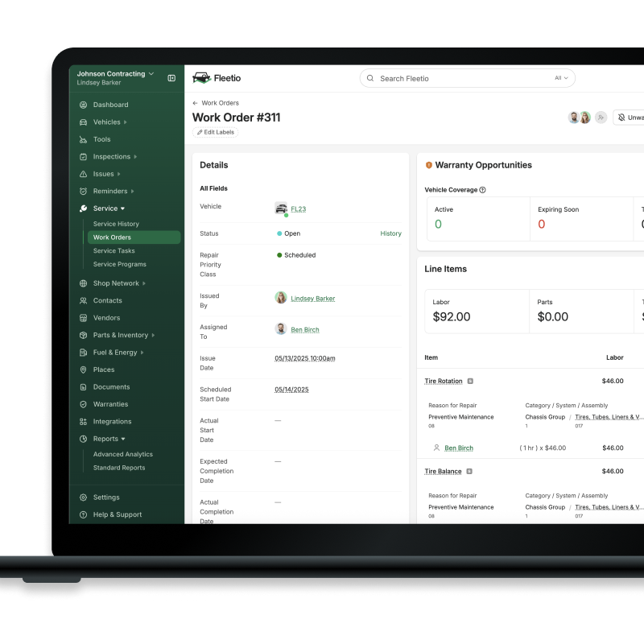Click Lindsey Barker's avatar in Issued By
The width and height of the screenshot is (644, 644).
coord(281,297)
